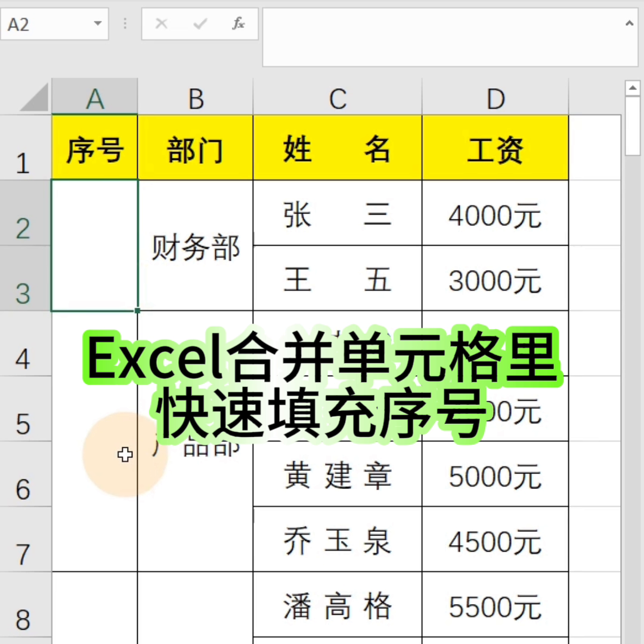Select the cell containing 乔玉泉
The image size is (644, 644).
[338, 539]
